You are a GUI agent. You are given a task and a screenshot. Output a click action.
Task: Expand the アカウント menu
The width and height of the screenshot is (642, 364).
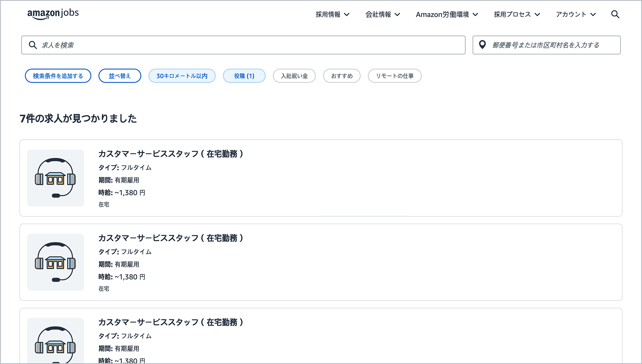coord(576,14)
